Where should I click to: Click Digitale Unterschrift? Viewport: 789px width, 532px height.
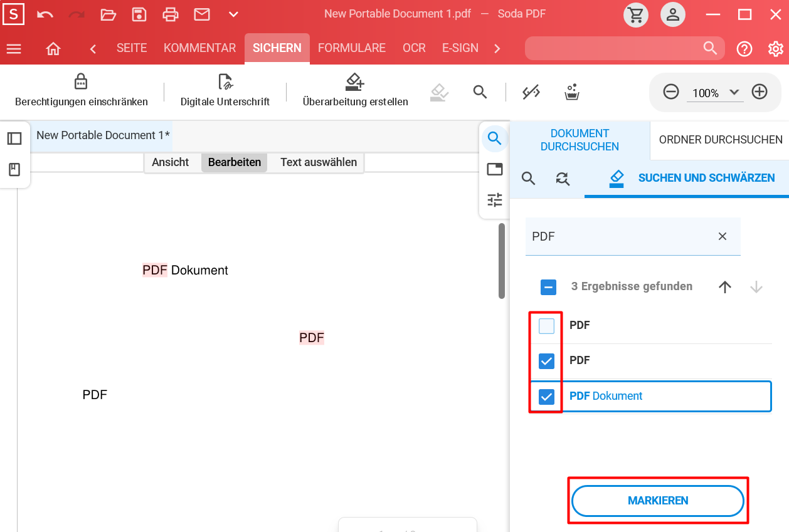pos(225,91)
